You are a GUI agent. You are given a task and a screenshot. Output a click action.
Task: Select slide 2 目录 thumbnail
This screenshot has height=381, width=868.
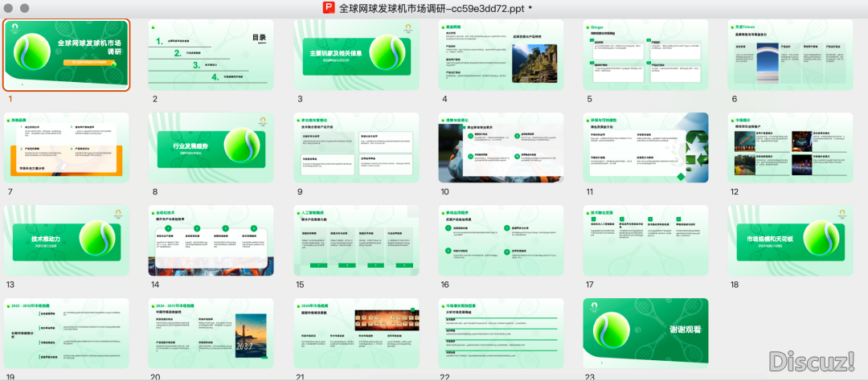(x=211, y=55)
